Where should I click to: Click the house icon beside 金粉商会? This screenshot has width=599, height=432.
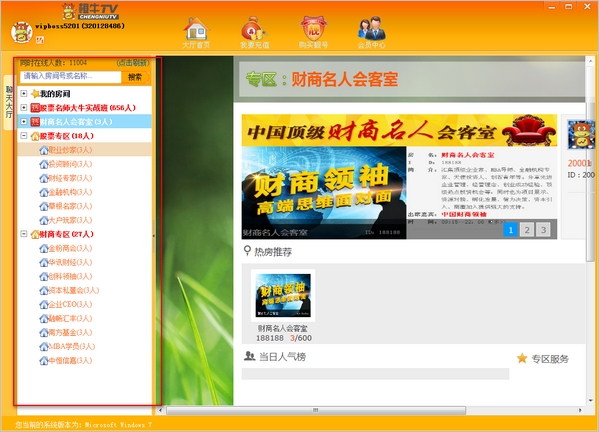(x=44, y=248)
